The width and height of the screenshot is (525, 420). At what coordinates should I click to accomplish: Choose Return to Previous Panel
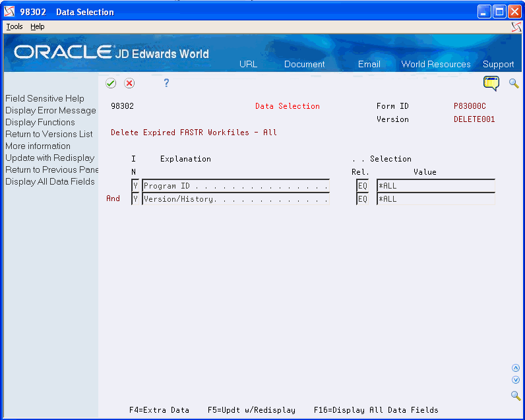[52, 169]
